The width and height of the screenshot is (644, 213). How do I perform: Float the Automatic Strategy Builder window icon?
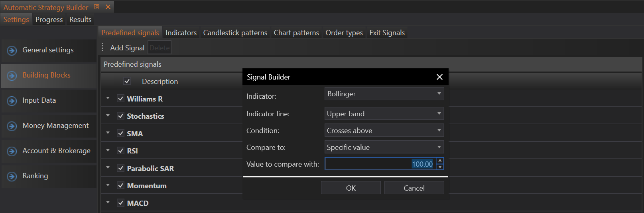coord(97,7)
